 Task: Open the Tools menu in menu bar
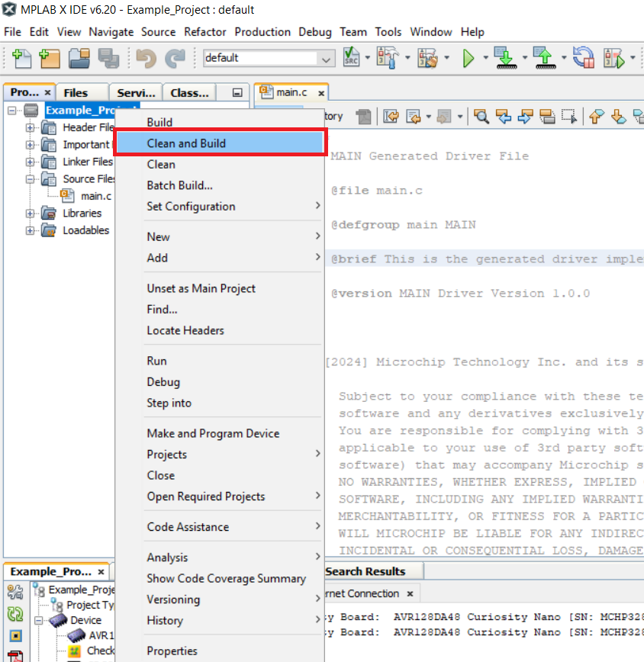tap(388, 32)
